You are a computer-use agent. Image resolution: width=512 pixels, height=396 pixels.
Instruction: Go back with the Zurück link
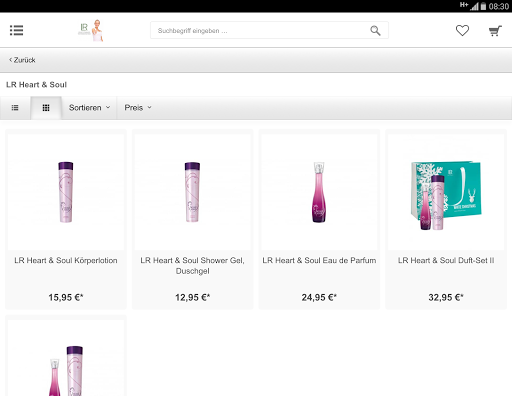[x=22, y=60]
